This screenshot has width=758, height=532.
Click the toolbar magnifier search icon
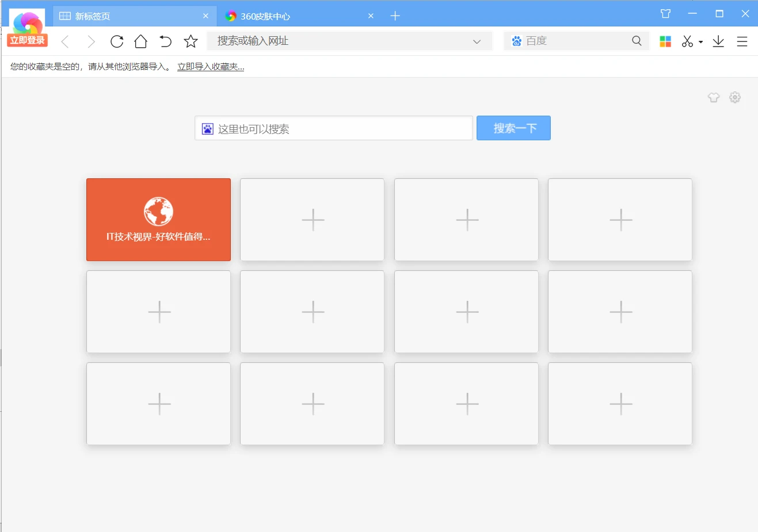[x=637, y=41]
